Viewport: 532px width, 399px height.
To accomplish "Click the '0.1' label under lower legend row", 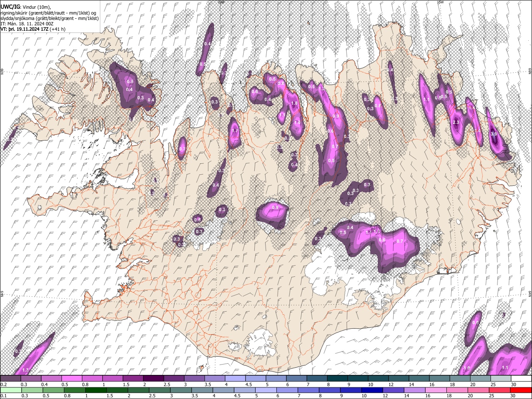I will (x=3, y=396).
